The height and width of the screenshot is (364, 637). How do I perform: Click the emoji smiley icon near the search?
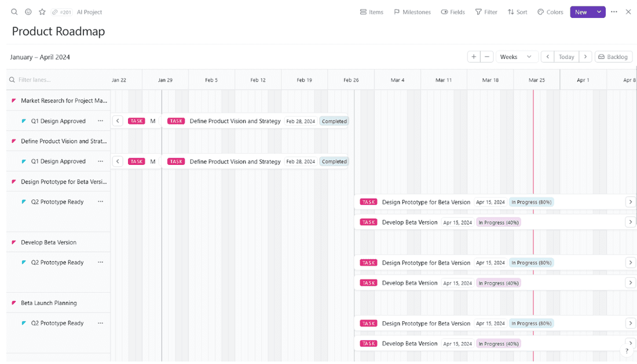click(x=28, y=12)
